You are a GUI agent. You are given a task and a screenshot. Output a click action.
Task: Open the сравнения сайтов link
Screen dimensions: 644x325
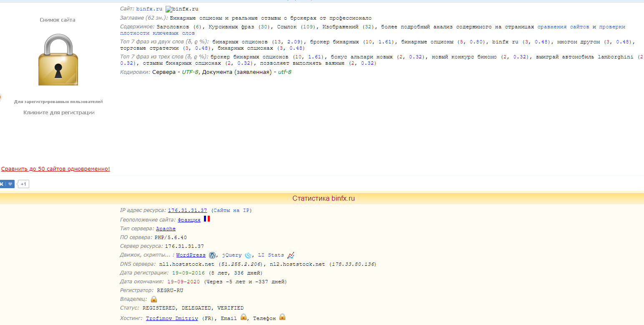pyautogui.click(x=563, y=27)
